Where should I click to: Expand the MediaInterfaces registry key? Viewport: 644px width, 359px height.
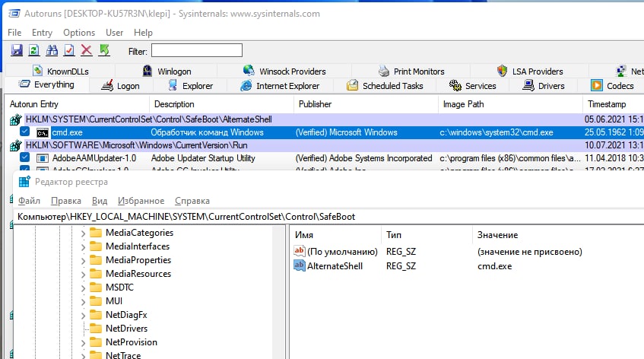(x=83, y=247)
